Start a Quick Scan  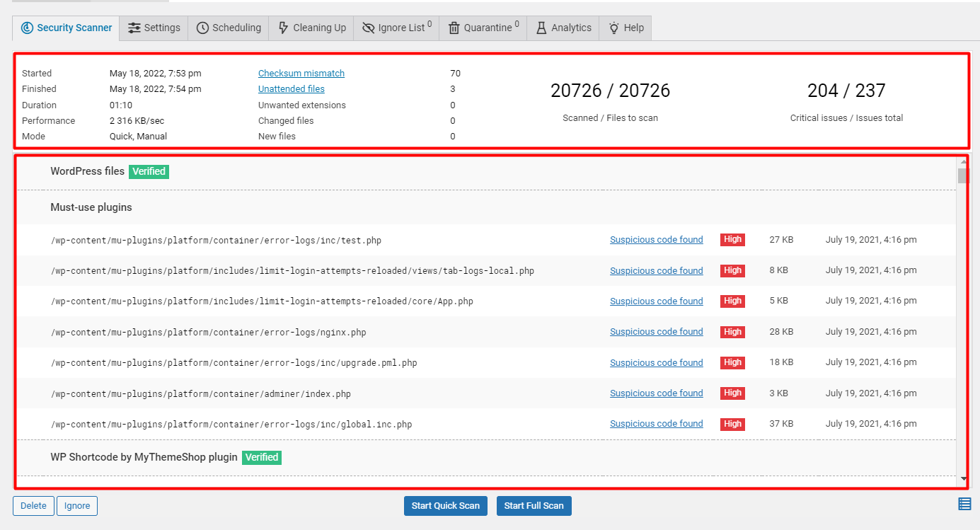click(445, 505)
